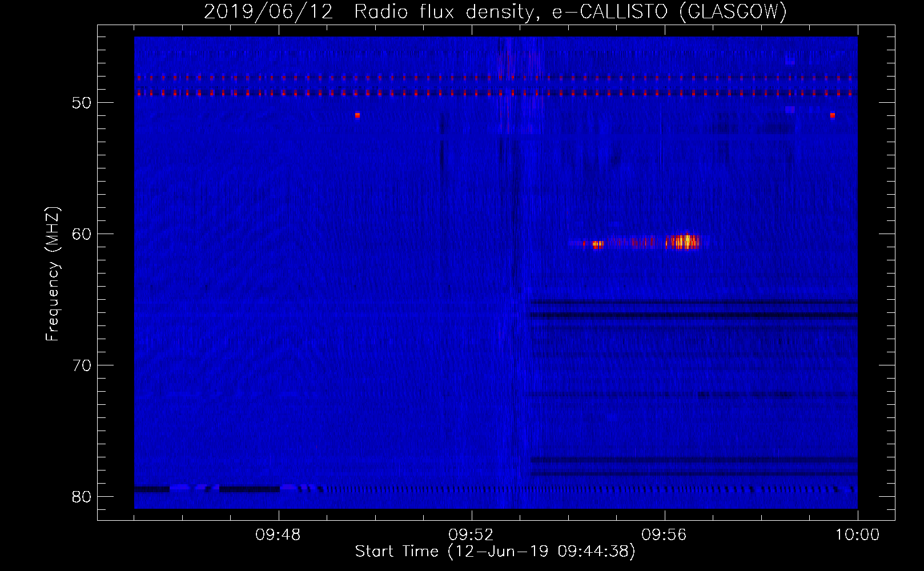Click the 'Frequency (MHZ)' y-axis label
Image resolution: width=924 pixels, height=571 pixels.
click(53, 274)
